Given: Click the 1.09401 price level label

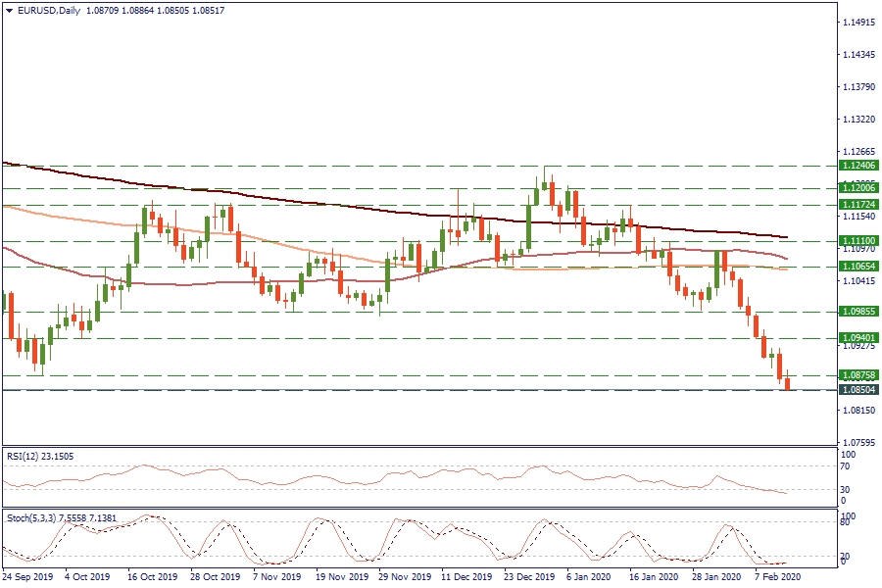Looking at the screenshot, I should tap(857, 338).
